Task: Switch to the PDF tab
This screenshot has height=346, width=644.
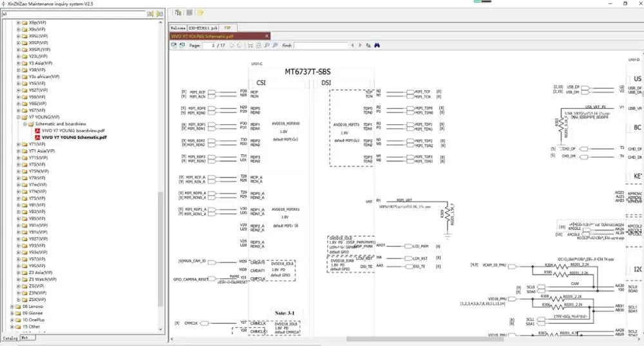Action: pyautogui.click(x=227, y=28)
